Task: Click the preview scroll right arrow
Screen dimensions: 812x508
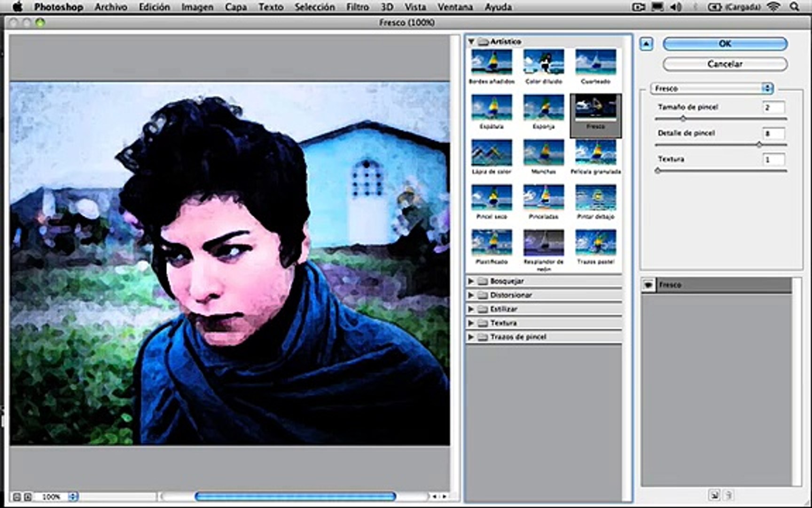Action: (x=444, y=497)
